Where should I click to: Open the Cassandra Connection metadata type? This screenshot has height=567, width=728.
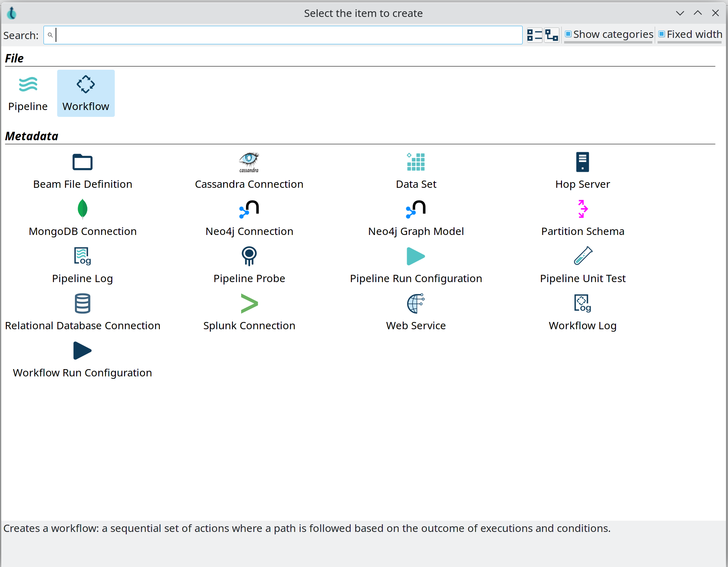coord(249,171)
